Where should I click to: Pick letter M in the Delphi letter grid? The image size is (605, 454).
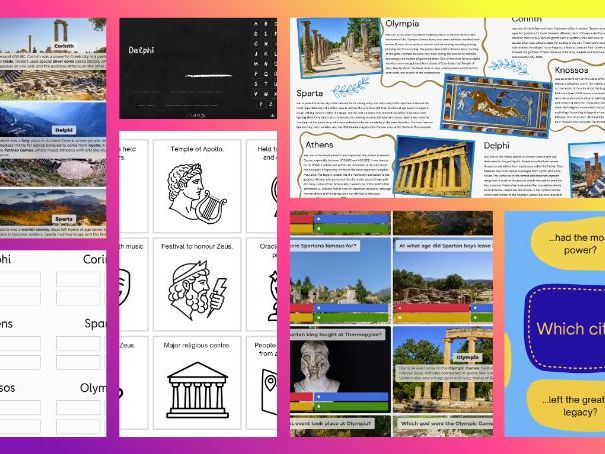click(256, 64)
